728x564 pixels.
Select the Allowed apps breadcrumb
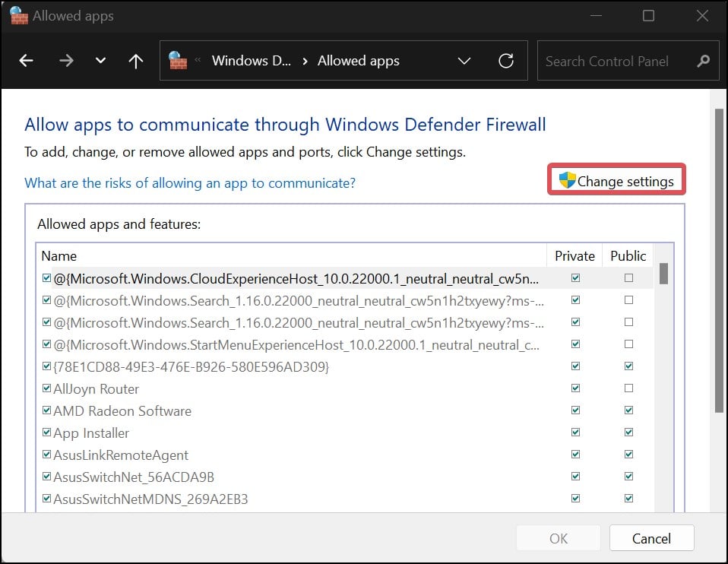[359, 61]
